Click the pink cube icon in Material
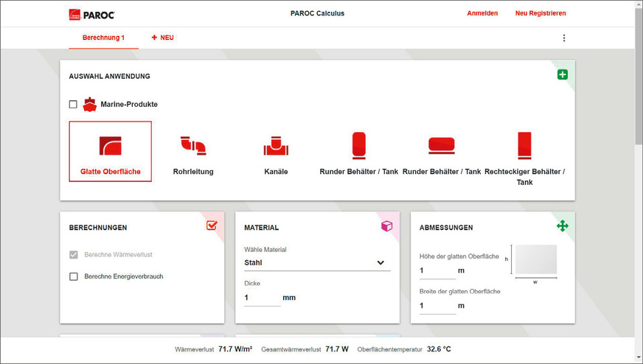The height and width of the screenshot is (364, 643). 386,226
